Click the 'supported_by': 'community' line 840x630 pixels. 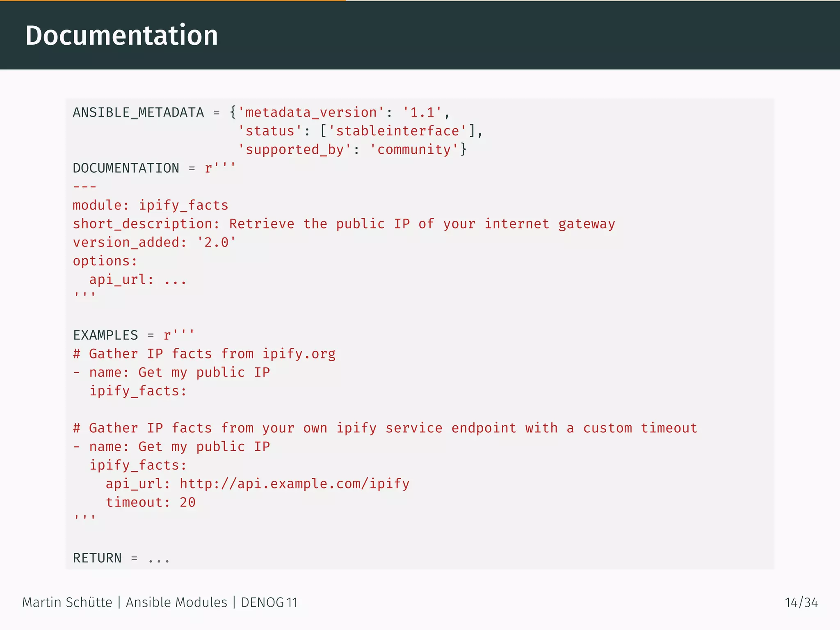pos(352,150)
